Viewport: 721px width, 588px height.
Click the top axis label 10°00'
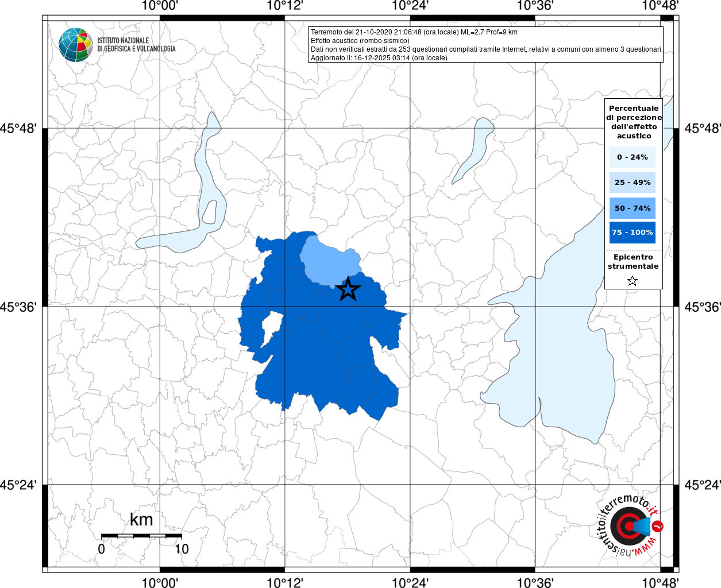coord(159,6)
